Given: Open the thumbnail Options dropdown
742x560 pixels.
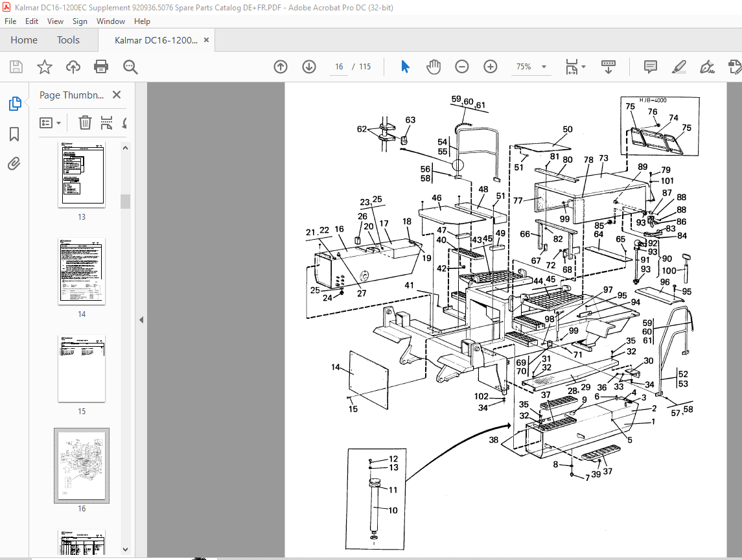Looking at the screenshot, I should coord(51,122).
